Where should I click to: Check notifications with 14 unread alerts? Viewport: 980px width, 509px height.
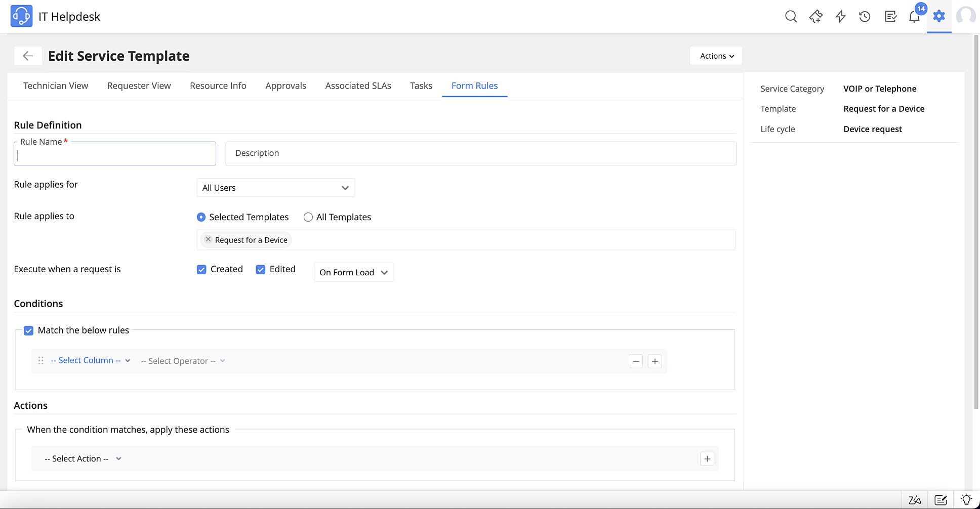(914, 16)
